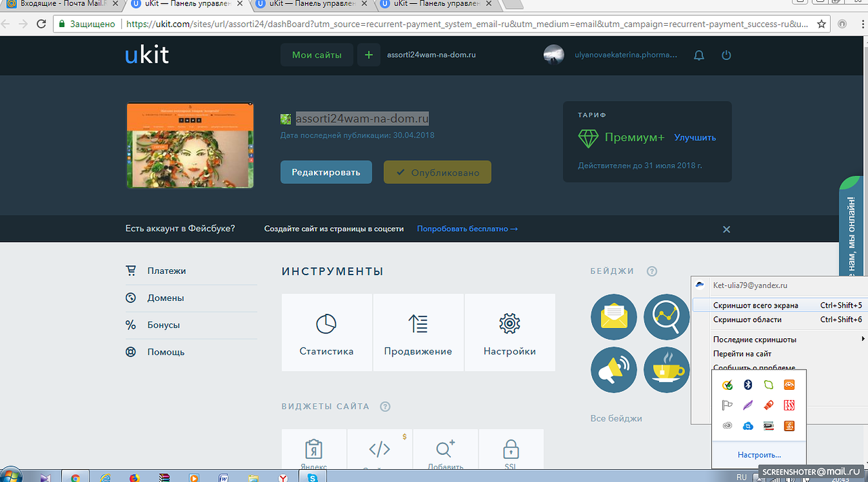Select Скриншот всего экрана menu item
Viewport: 868px width, 482px height.
coord(778,305)
